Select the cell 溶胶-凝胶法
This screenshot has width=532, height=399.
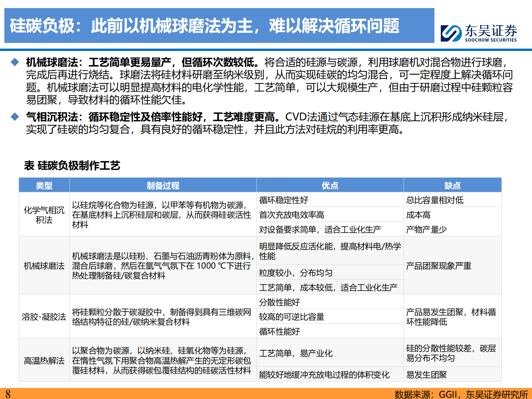(44, 317)
